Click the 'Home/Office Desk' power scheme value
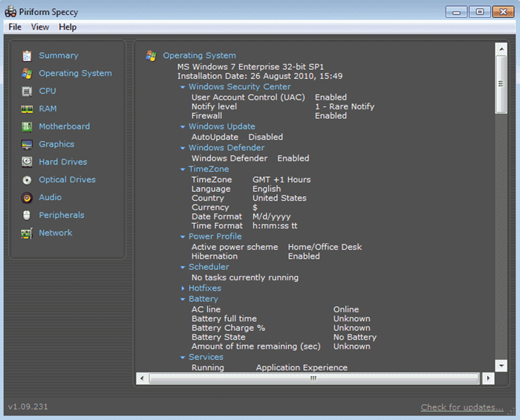This screenshot has width=520, height=420. click(x=325, y=247)
